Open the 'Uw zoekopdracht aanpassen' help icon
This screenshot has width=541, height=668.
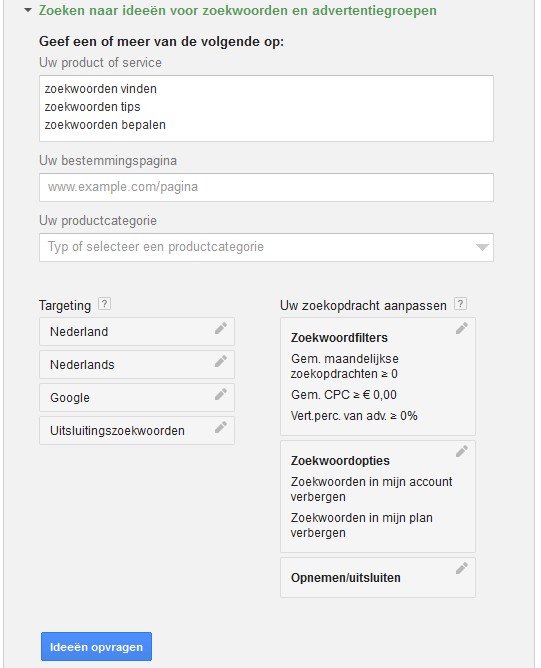(460, 304)
